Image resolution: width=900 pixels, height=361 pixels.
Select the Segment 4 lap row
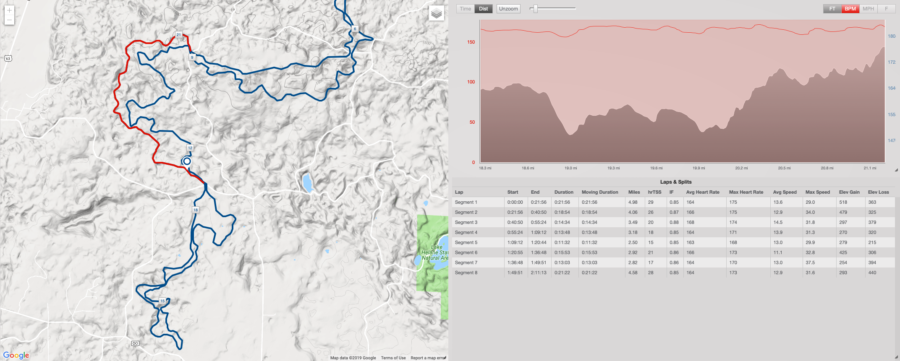click(x=673, y=232)
